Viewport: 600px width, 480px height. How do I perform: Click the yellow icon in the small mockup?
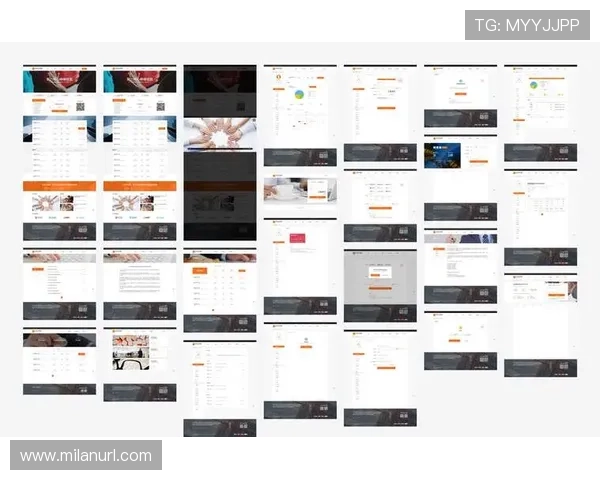[x=460, y=329]
